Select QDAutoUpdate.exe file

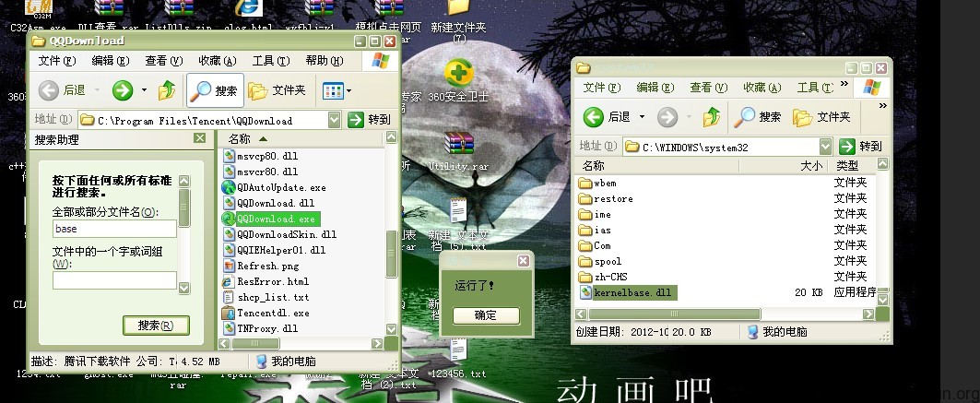[275, 187]
